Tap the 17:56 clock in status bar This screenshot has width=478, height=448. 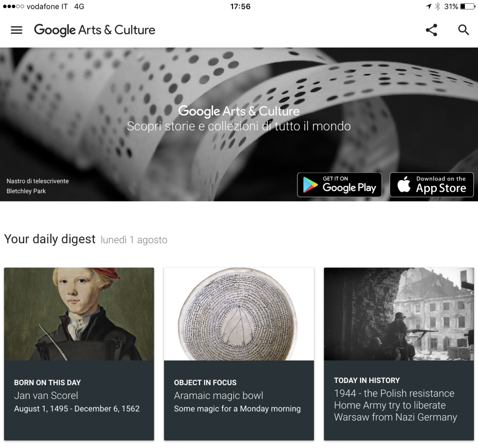(240, 6)
